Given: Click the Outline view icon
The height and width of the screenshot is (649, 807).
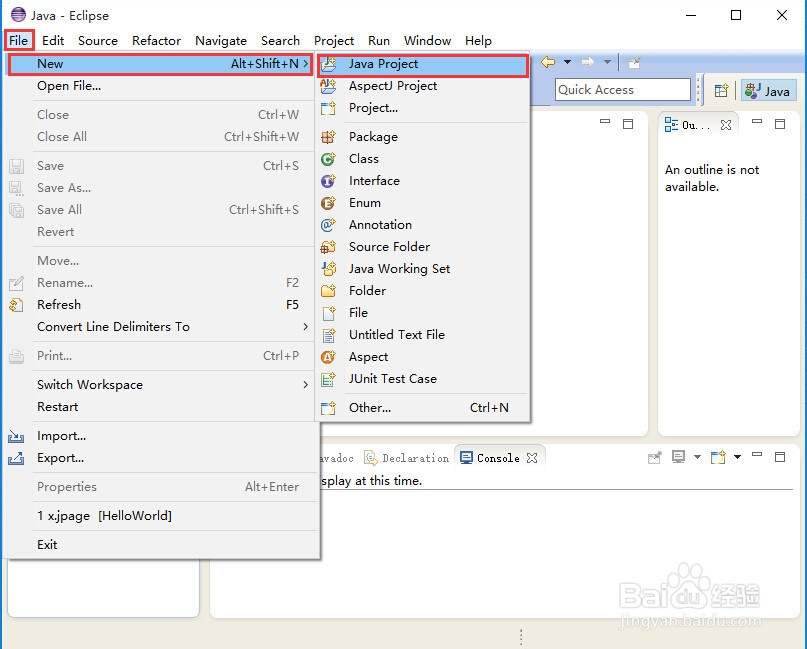Looking at the screenshot, I should click(x=671, y=125).
